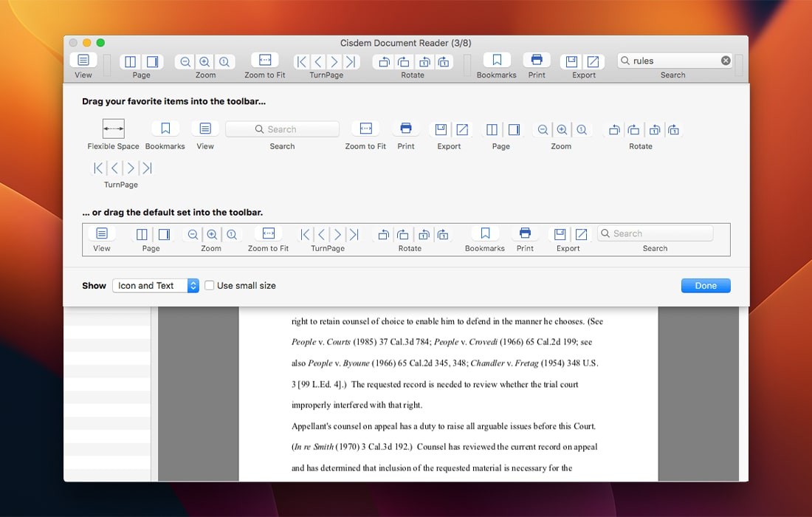Screen dimensions: 812x517
Task: Click the zoom out magnifier in top toolbar
Action: pyautogui.click(x=185, y=62)
